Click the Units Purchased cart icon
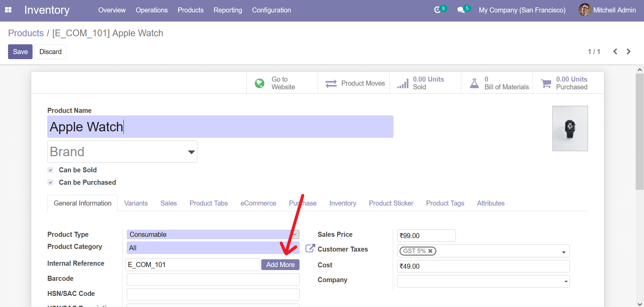 point(546,83)
